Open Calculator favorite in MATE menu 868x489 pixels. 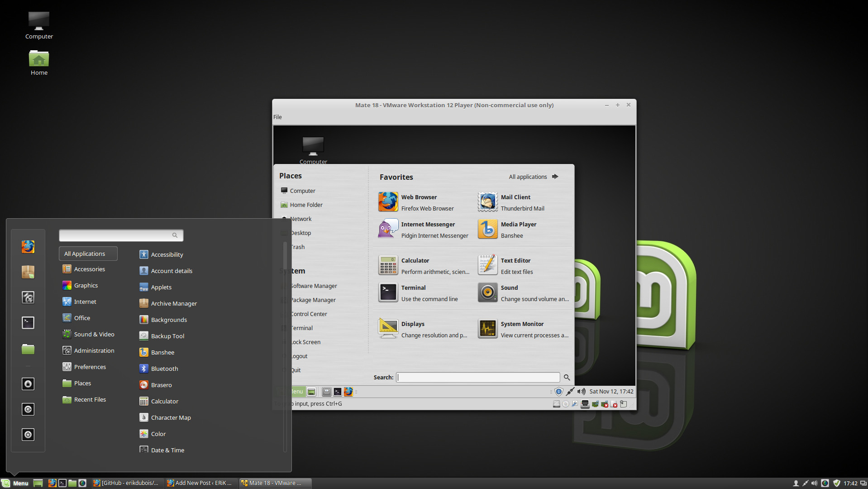click(x=424, y=266)
